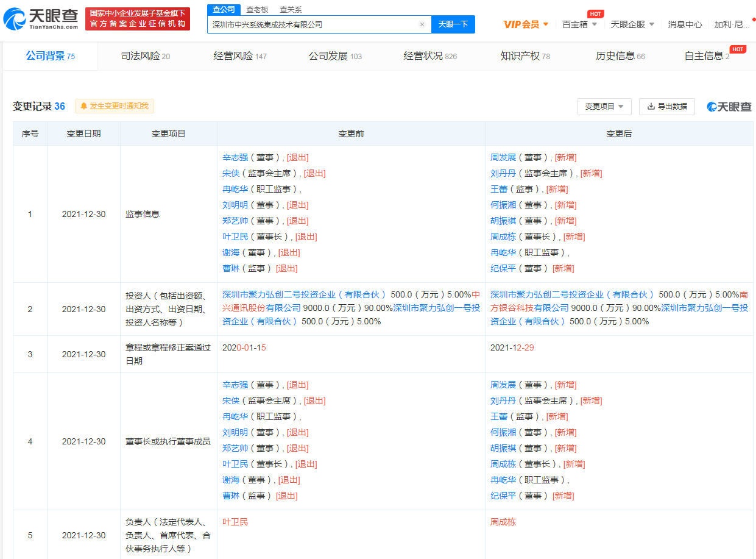Expand the 天眼企服 dropdown
This screenshot has width=756, height=559.
[x=632, y=24]
